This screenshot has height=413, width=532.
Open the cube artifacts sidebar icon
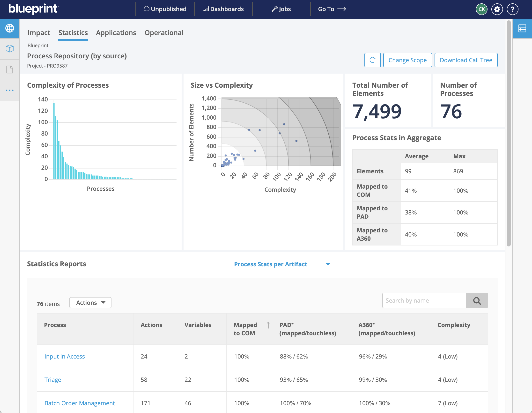[x=10, y=49]
